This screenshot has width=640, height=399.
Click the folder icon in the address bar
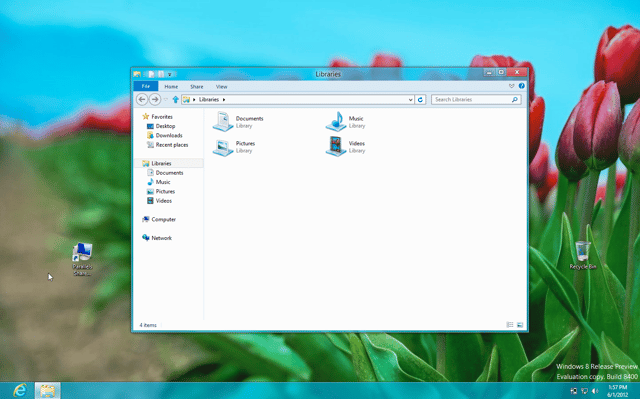tap(187, 100)
